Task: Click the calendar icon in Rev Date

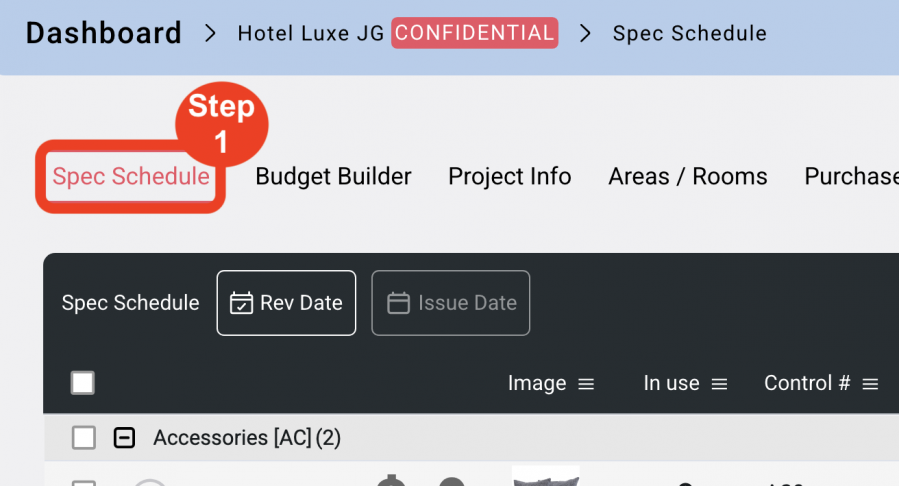Action: point(241,303)
